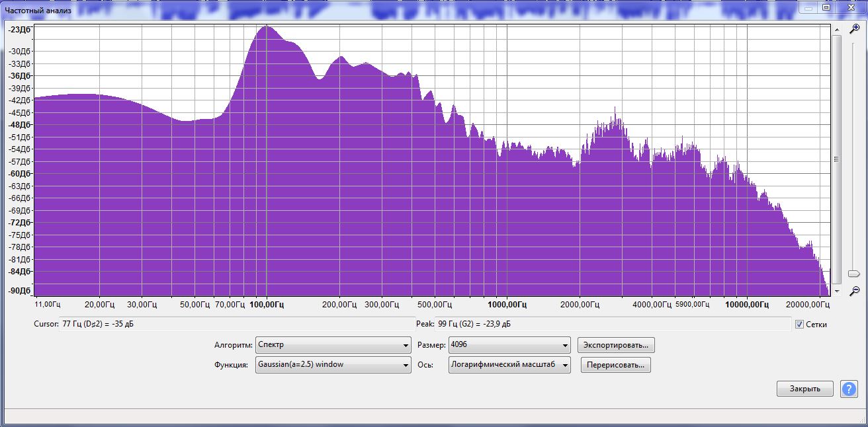868x427 pixels.
Task: Click the Перерисовать button
Action: tap(615, 365)
